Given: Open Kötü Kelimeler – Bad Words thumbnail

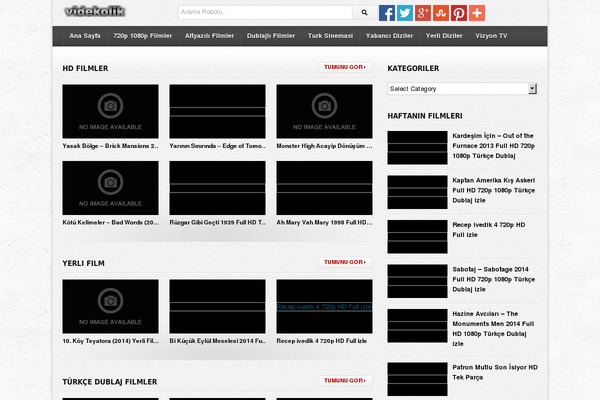Looking at the screenshot, I should click(111, 188).
